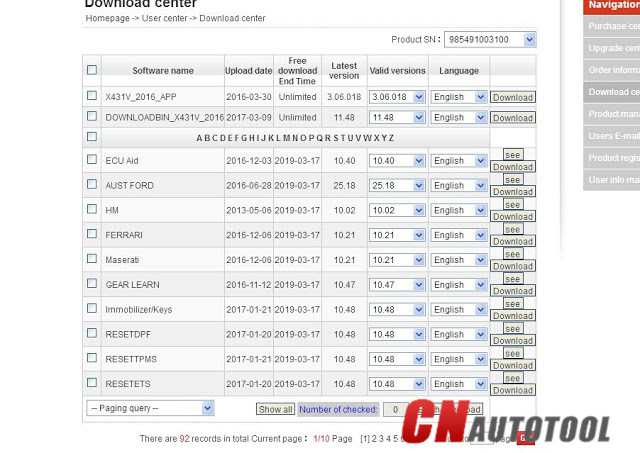Go to User center breadcrumb link
The image size is (640, 453).
(x=164, y=18)
